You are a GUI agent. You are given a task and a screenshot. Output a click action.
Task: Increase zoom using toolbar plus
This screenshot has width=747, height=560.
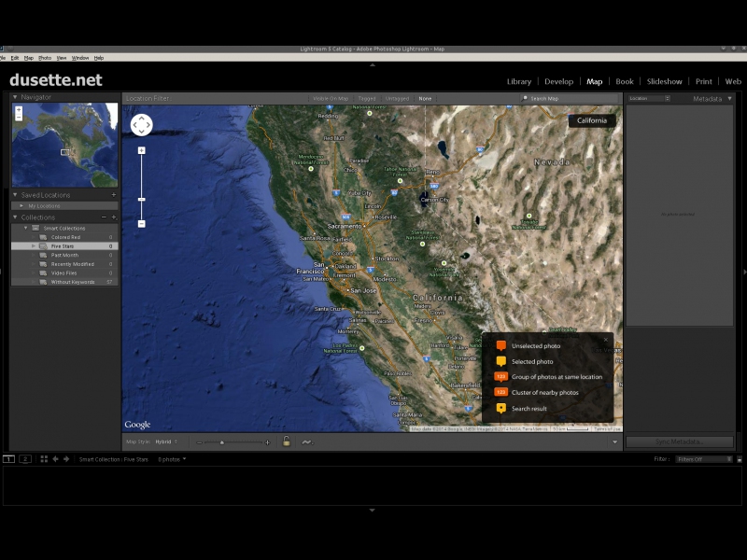[267, 442]
